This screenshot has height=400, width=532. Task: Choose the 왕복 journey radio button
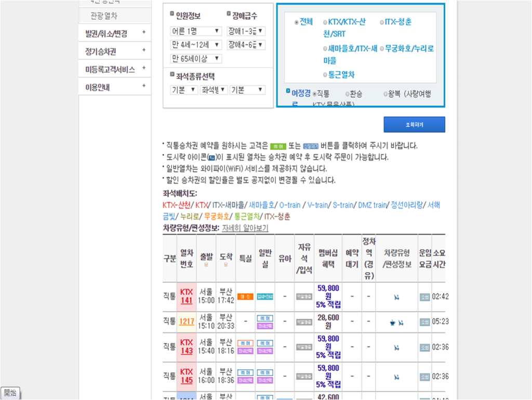pos(385,94)
